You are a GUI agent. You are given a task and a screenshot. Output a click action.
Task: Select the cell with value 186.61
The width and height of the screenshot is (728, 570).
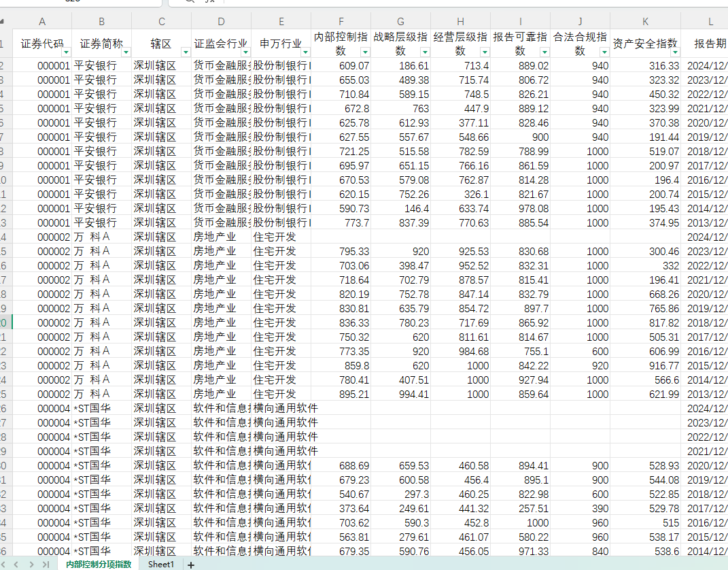click(x=400, y=65)
